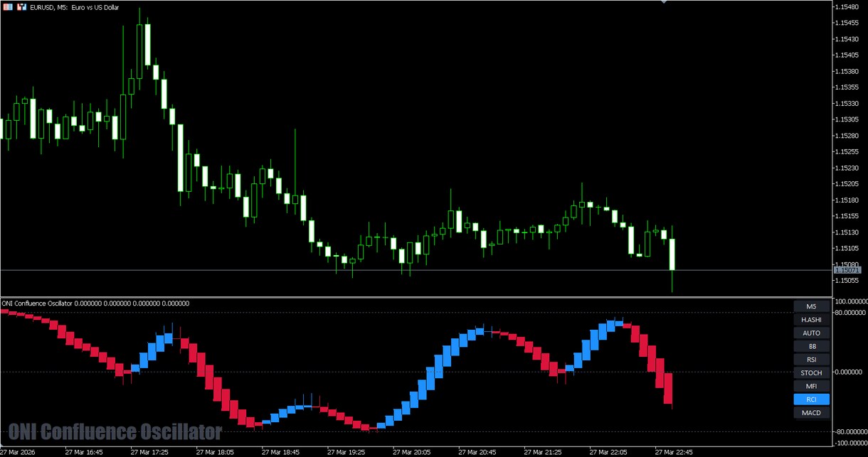The image size is (868, 457).
Task: Click the 27 Mar 16:45 time label
Action: 83,451
